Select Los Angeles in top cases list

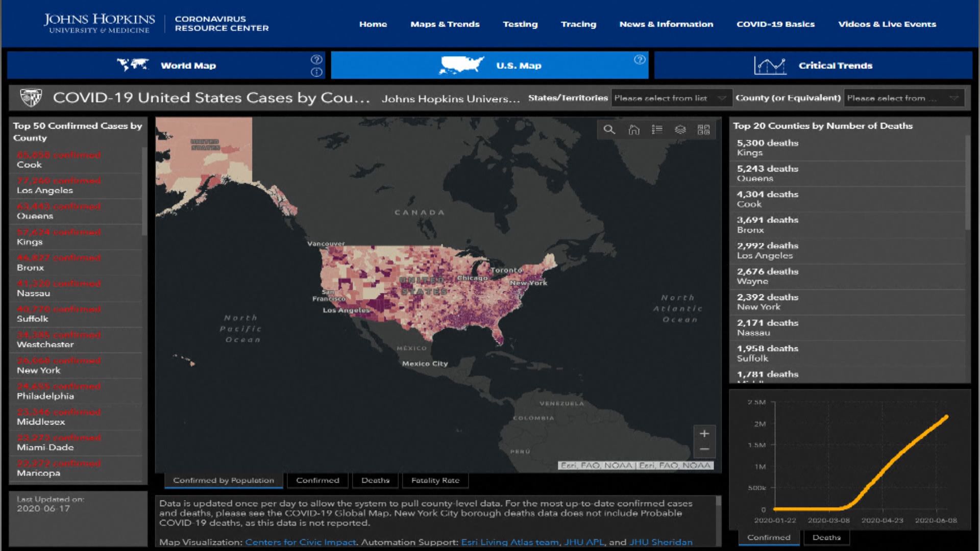45,190
